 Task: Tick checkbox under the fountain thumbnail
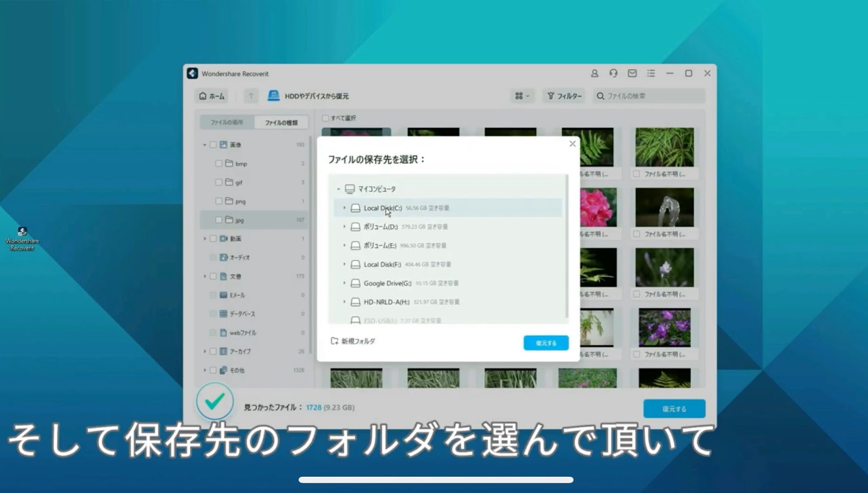(x=637, y=234)
